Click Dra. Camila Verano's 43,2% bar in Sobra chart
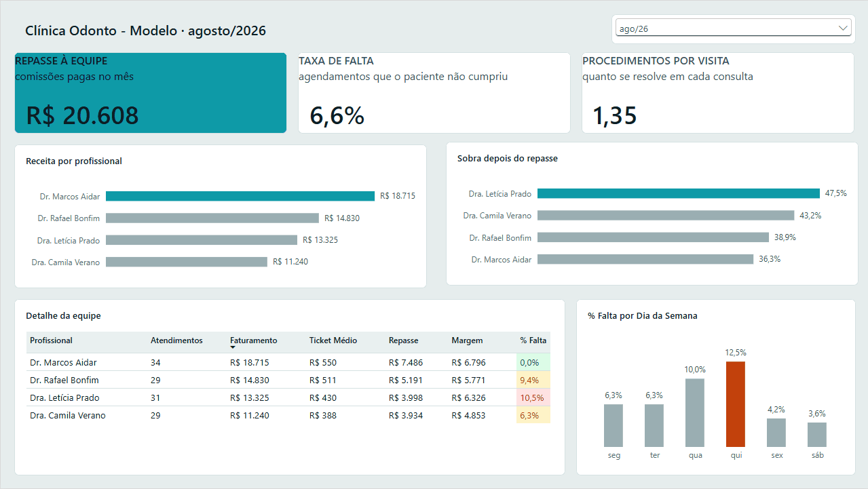Screen dimensions: 868x489 coord(666,215)
